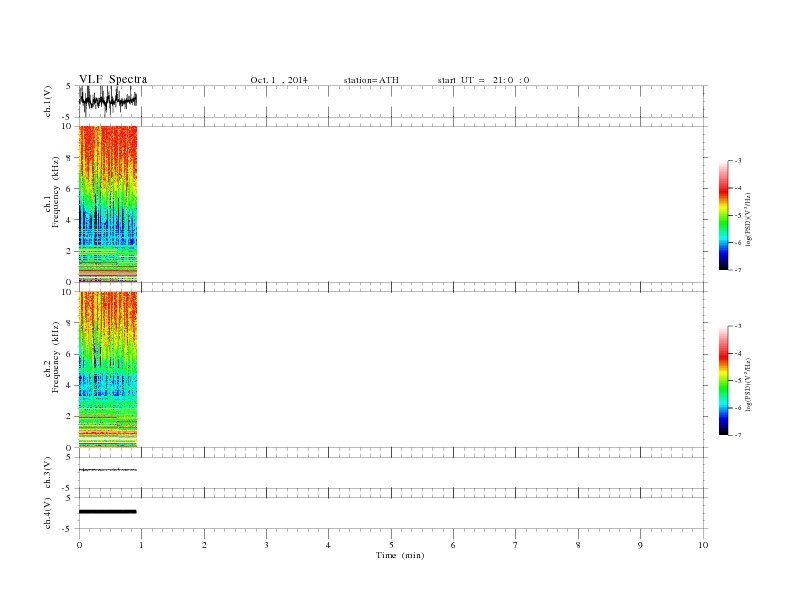Select the date text "Oct. 1 , 2014"

[279, 80]
